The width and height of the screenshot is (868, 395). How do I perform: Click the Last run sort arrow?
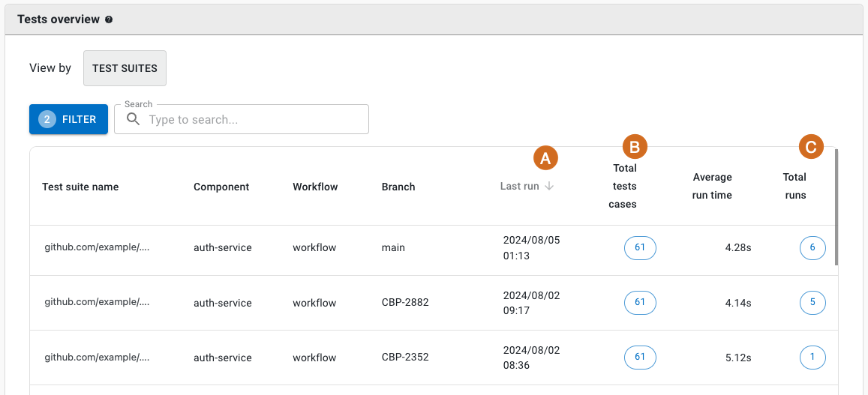[x=549, y=187]
